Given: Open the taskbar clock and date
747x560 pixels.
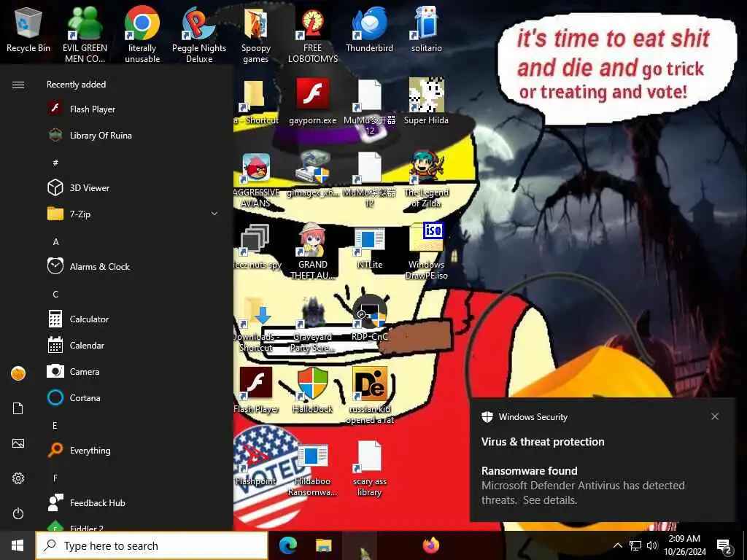Looking at the screenshot, I should pos(684,545).
